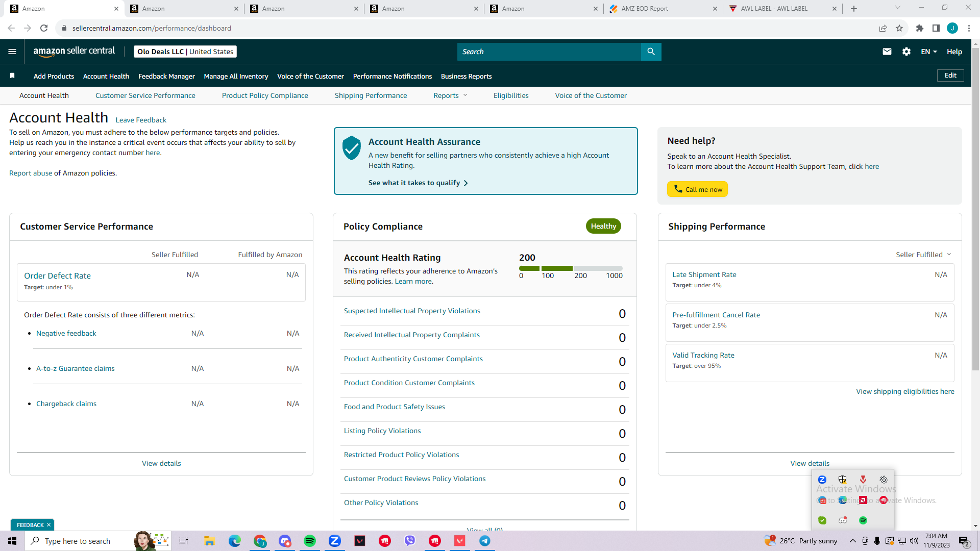Open Spotify from the taskbar

[x=310, y=541]
